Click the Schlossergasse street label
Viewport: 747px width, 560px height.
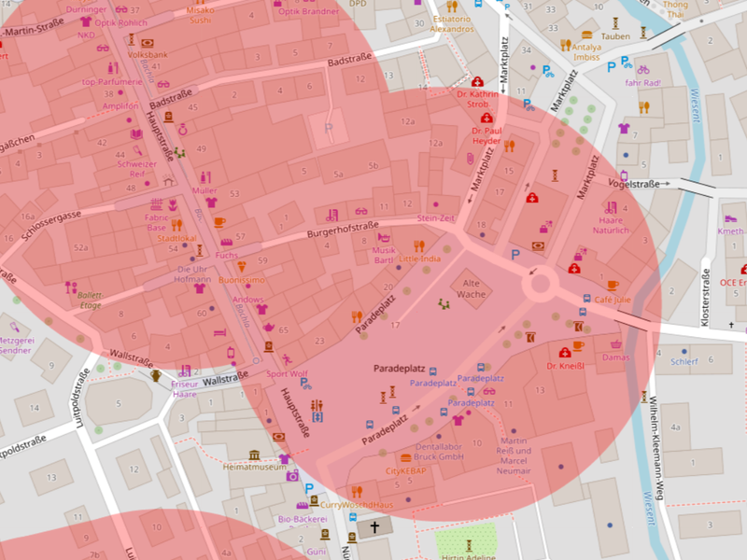click(51, 226)
